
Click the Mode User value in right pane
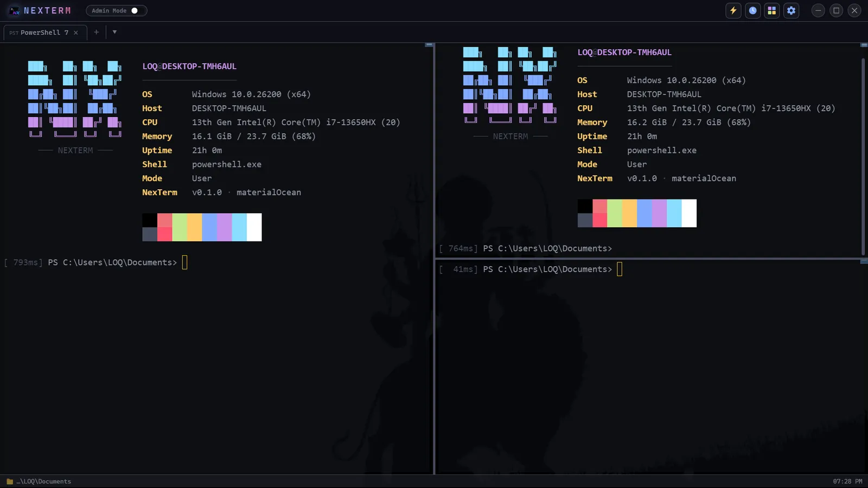pyautogui.click(x=637, y=164)
